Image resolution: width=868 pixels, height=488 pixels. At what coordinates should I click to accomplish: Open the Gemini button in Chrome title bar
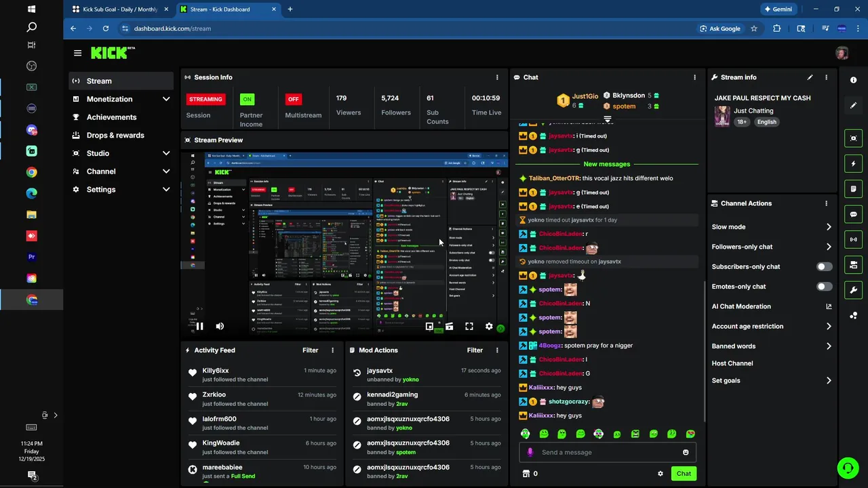pyautogui.click(x=778, y=9)
